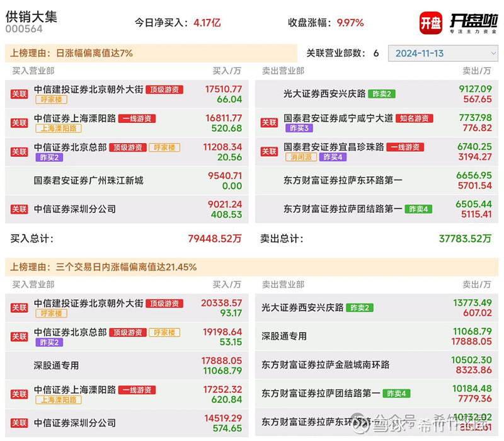The image size is (504, 441).
Task: Click the reason banner 三个交易日内涨幅偏离值达21.45%
Action: (x=251, y=267)
